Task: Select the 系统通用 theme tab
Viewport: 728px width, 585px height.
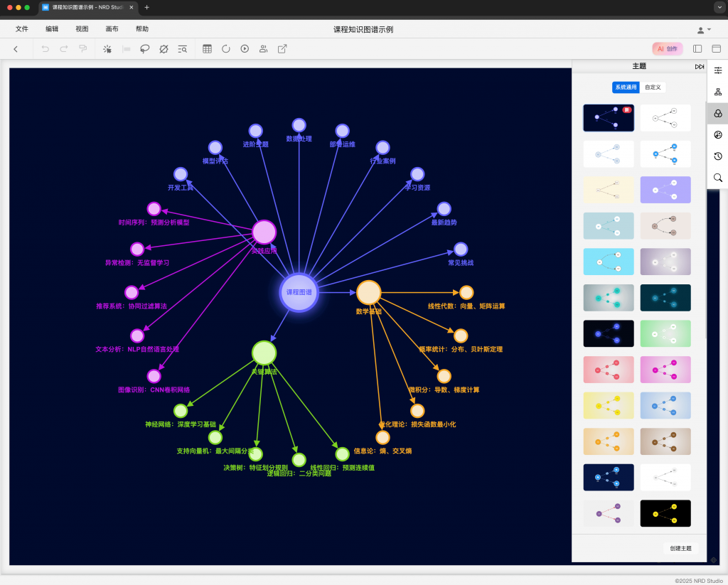Action: pyautogui.click(x=626, y=87)
